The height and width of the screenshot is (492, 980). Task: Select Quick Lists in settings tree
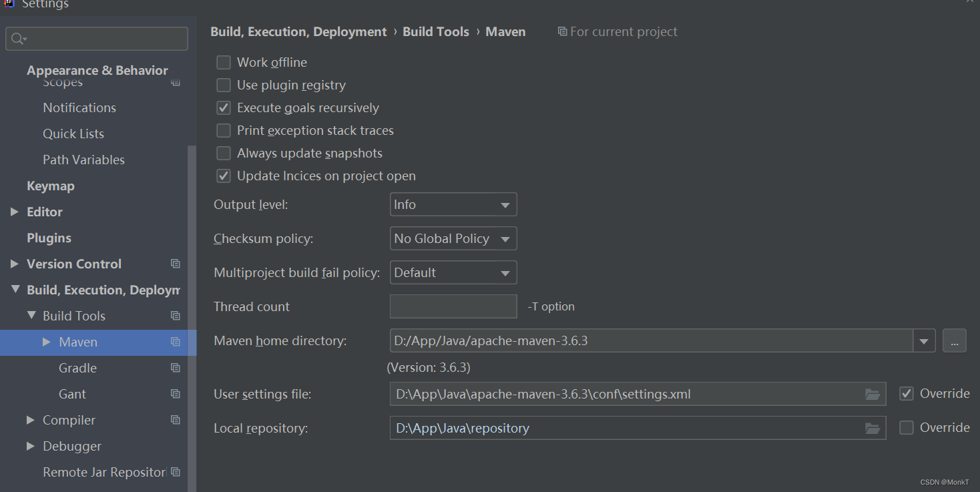73,134
